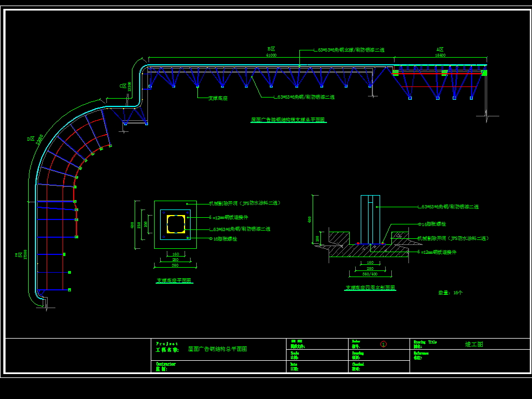Click the 15400 dimension text
Image resolution: width=532 pixels, height=399 pixels.
[440, 55]
